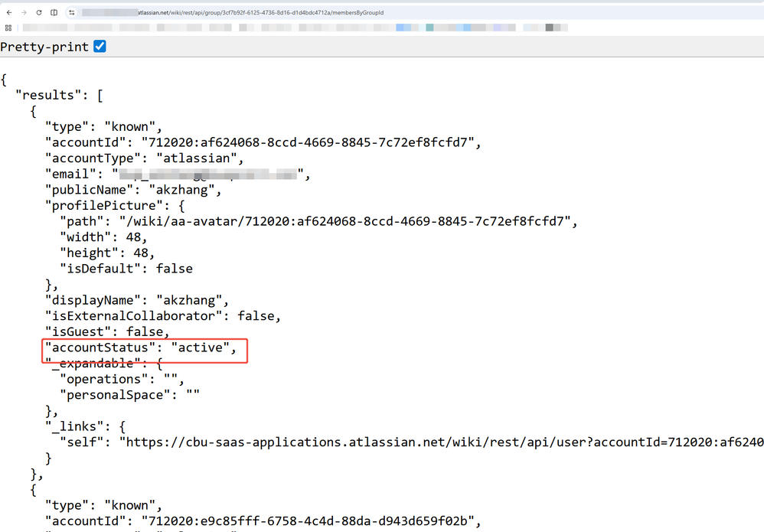The height and width of the screenshot is (532, 764).
Task: Click the browser forward arrow
Action: (x=24, y=13)
